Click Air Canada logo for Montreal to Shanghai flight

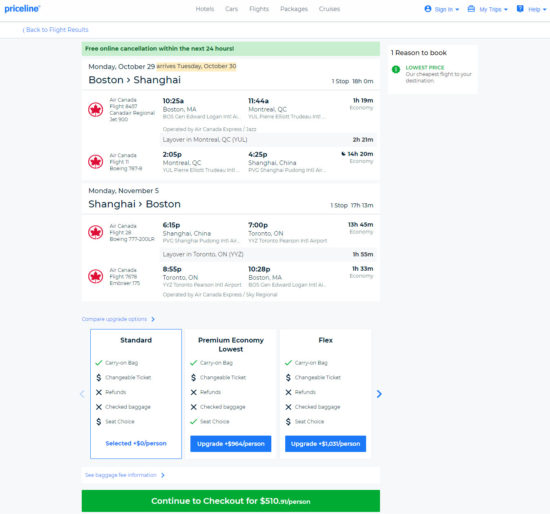(x=95, y=161)
